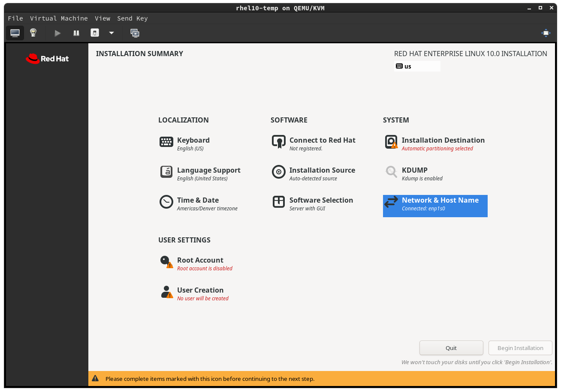Click the shut down power button icon
The width and height of the screenshot is (561, 392).
tap(95, 33)
